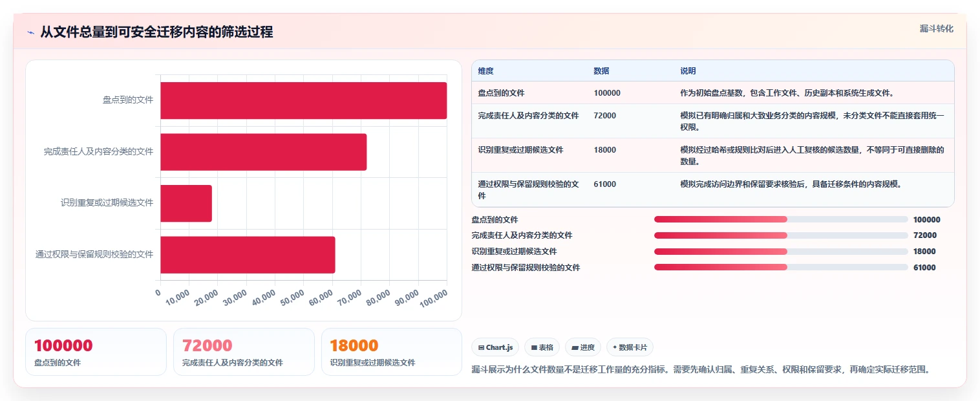The height and width of the screenshot is (401, 980).
Task: Click the table description starting 模拟经过哈希或规则比对
Action: (813, 155)
